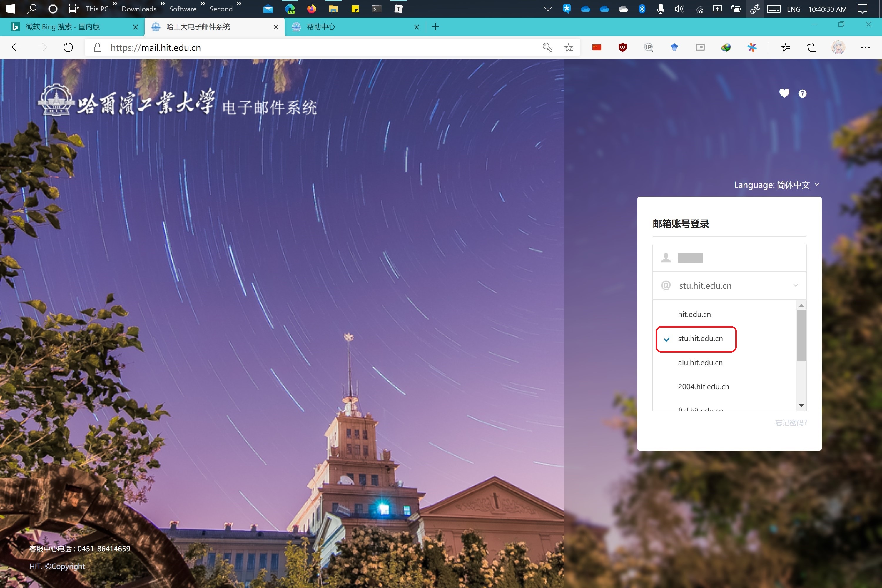Click the address bar URL
Screen dimensions: 882x588
(x=156, y=48)
